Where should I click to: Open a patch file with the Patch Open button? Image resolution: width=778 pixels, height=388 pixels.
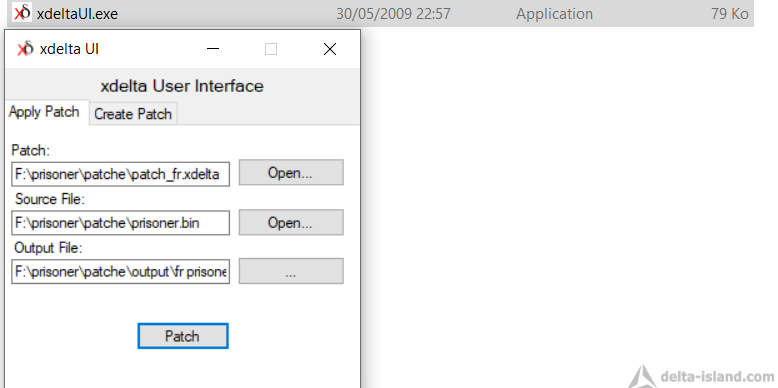[x=291, y=173]
